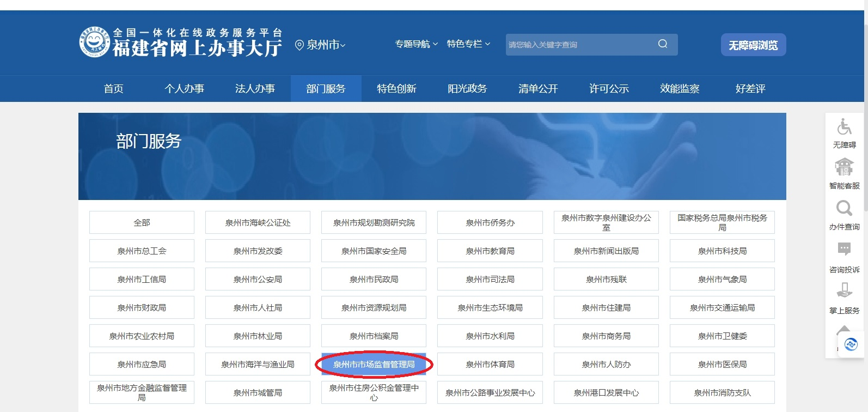Select 泉州市资源规划局 department
This screenshot has height=412, width=868.
click(x=374, y=307)
